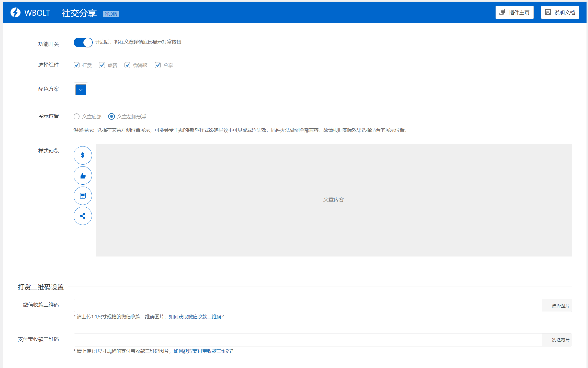Select 文章底部 display position
This screenshot has height=368, width=588.
pyautogui.click(x=77, y=116)
